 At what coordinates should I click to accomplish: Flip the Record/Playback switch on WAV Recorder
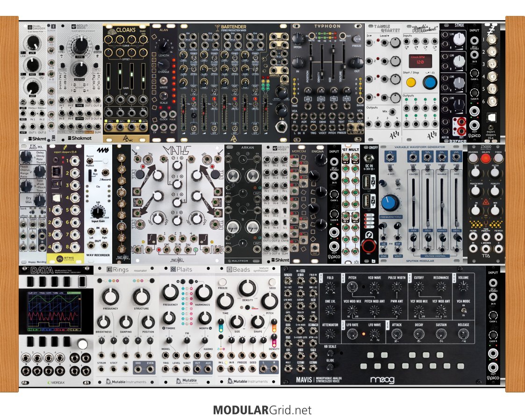point(90,161)
